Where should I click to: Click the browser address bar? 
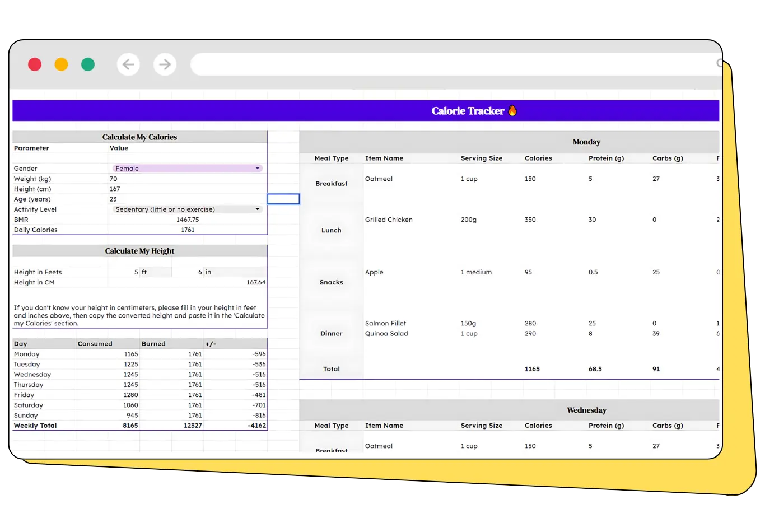click(x=448, y=64)
